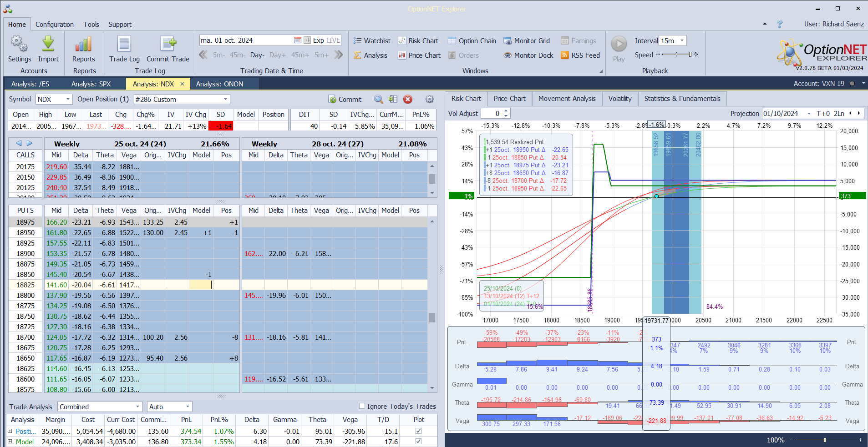Switch to the Configuration ribbon tab
The width and height of the screenshot is (868, 447).
point(55,25)
